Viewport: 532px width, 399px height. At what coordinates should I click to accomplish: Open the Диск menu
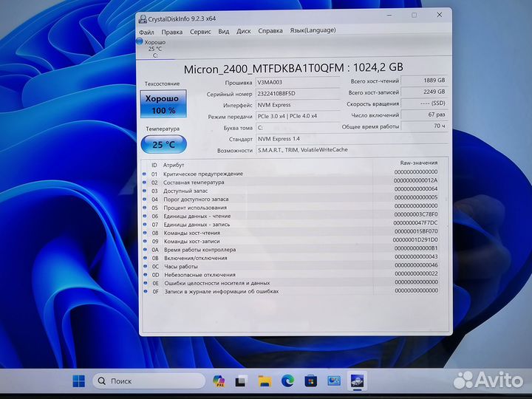pos(244,31)
